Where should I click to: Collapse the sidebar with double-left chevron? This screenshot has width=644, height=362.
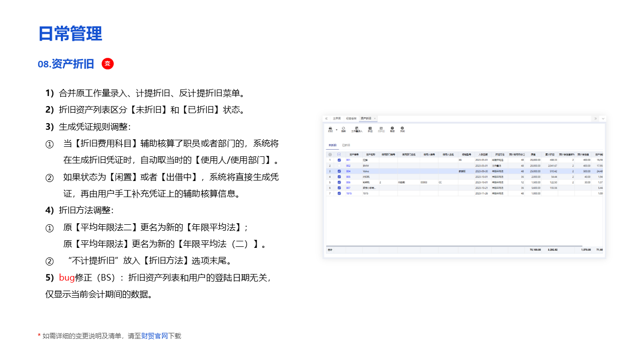(327, 119)
